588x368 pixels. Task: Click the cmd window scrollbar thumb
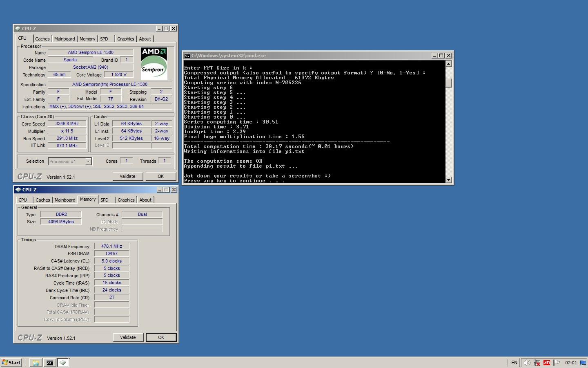click(449, 83)
